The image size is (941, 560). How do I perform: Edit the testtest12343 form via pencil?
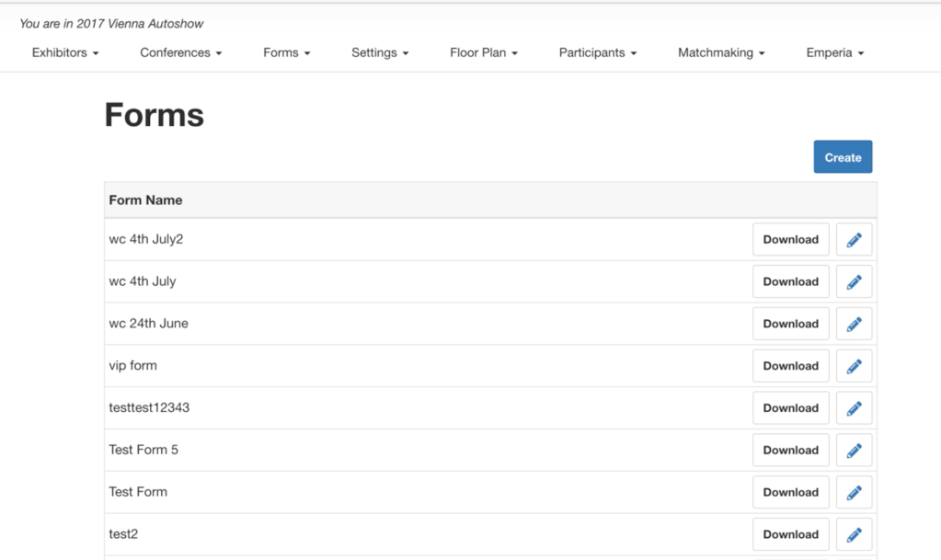854,408
